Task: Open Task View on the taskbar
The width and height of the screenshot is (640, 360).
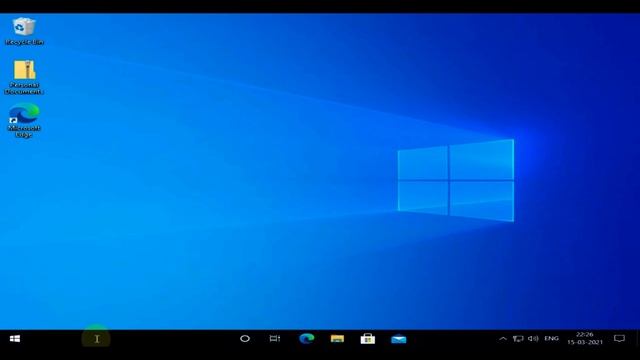Action: tap(275, 339)
